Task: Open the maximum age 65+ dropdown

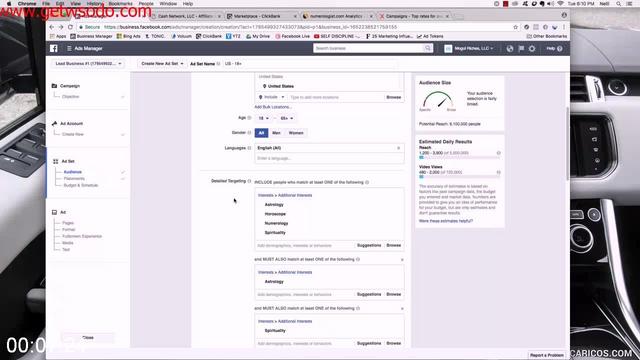Action: coord(287,118)
